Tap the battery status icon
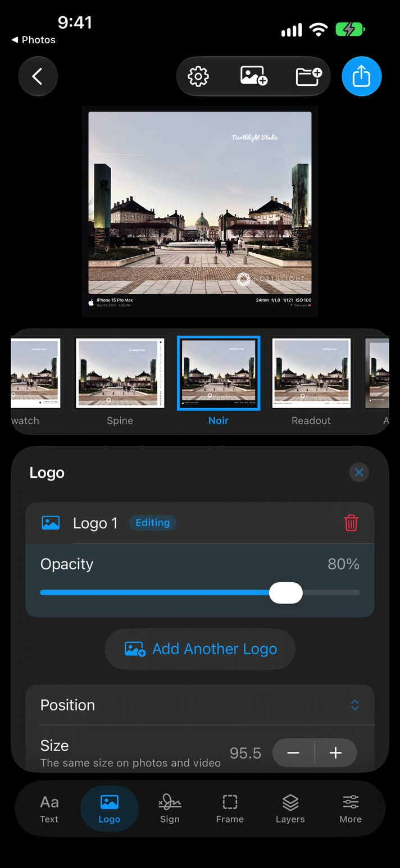Screen dimensions: 400x868 pos(351,30)
